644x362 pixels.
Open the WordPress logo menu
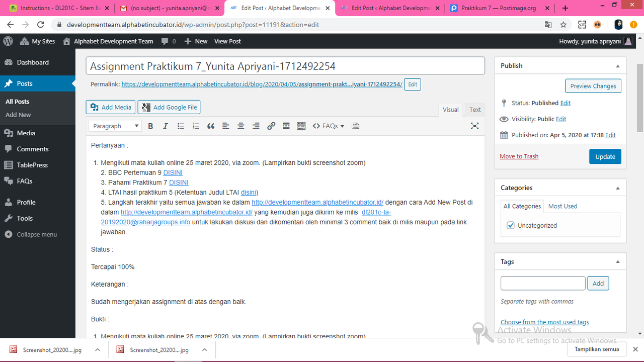(8, 41)
